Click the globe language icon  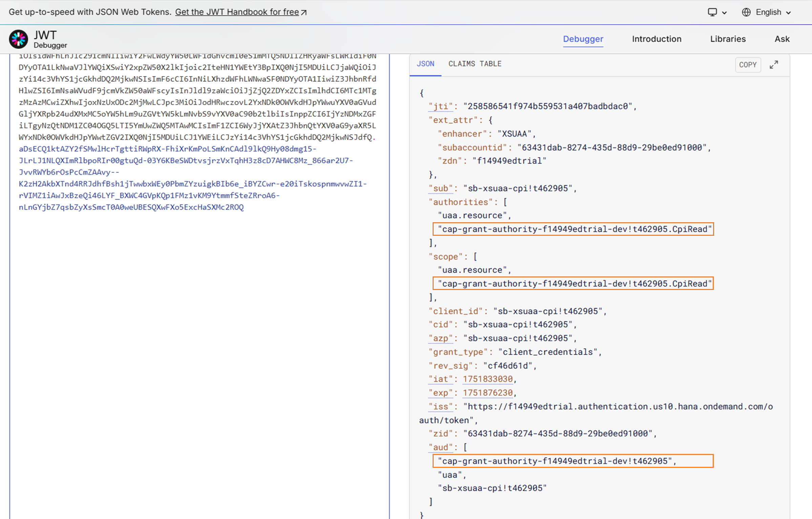[746, 12]
